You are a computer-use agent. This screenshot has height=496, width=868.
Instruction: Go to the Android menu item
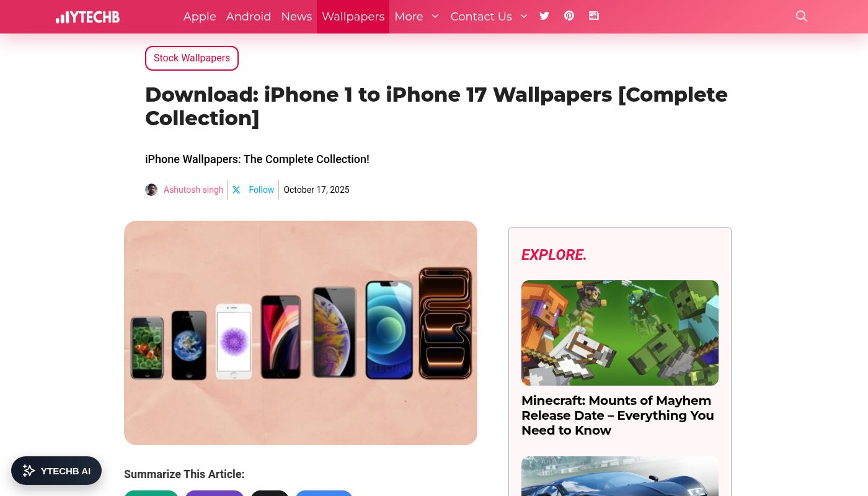249,17
